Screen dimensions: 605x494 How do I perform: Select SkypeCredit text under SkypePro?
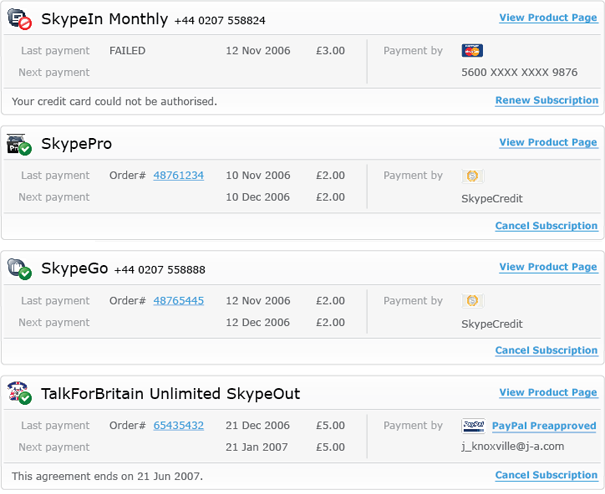pos(492,199)
